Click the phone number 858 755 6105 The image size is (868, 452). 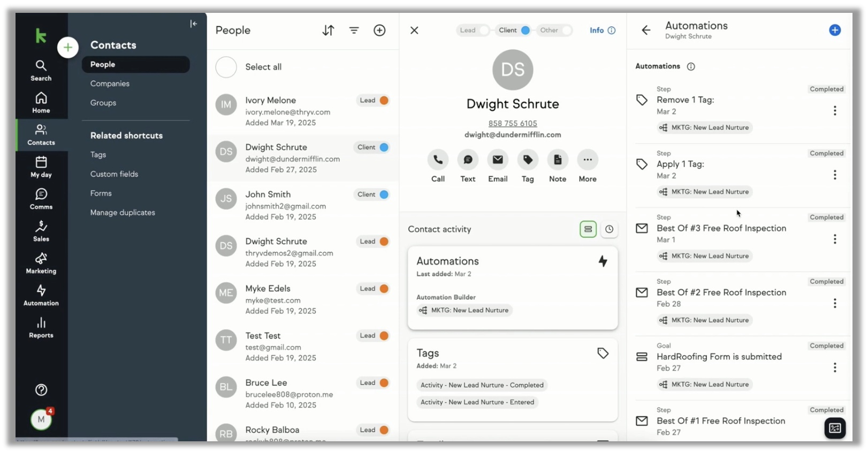pos(513,123)
